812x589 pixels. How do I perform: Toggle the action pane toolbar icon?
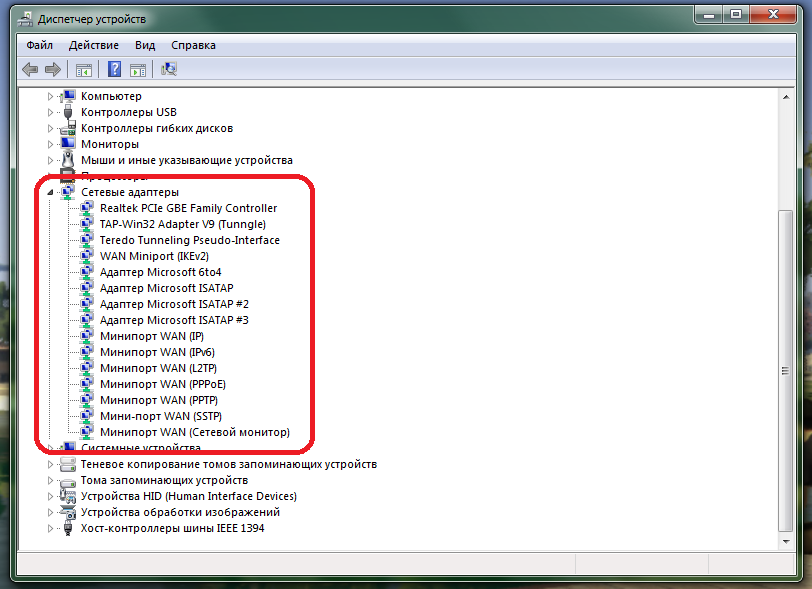point(138,69)
